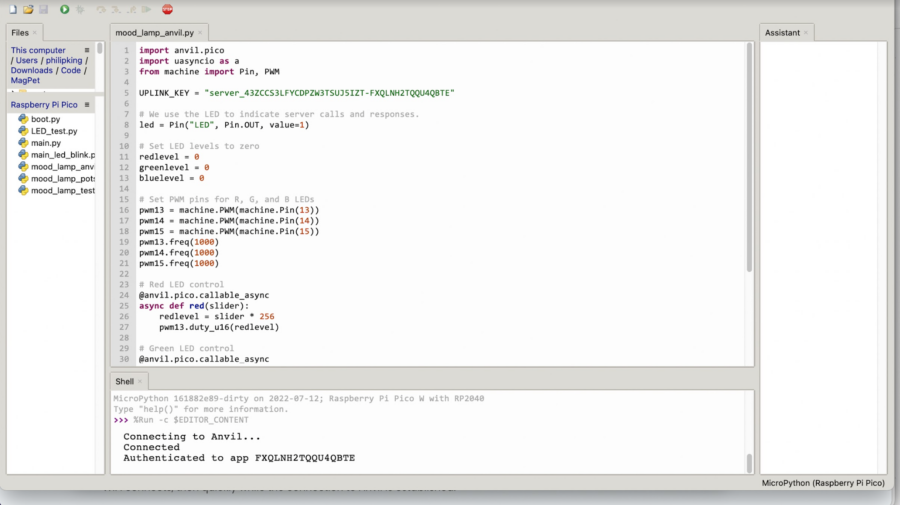This screenshot has height=505, width=900.
Task: Run the current script with green play icon
Action: coord(64,9)
